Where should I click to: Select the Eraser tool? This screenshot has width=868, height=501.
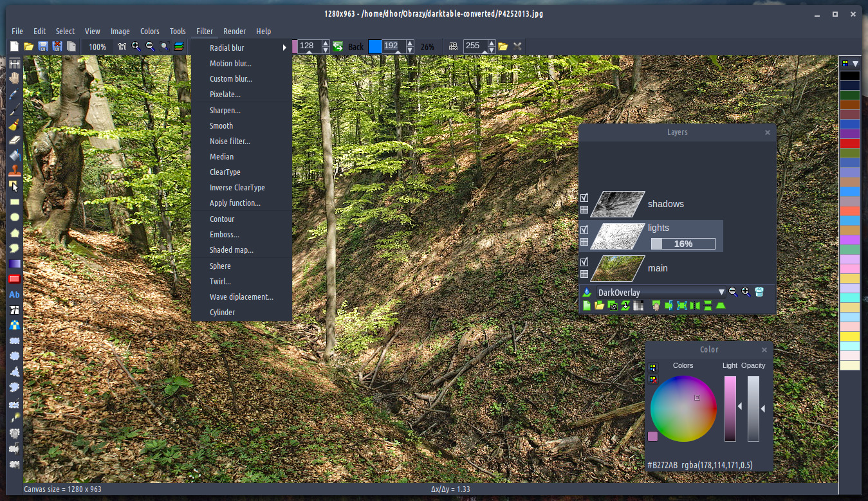14,140
